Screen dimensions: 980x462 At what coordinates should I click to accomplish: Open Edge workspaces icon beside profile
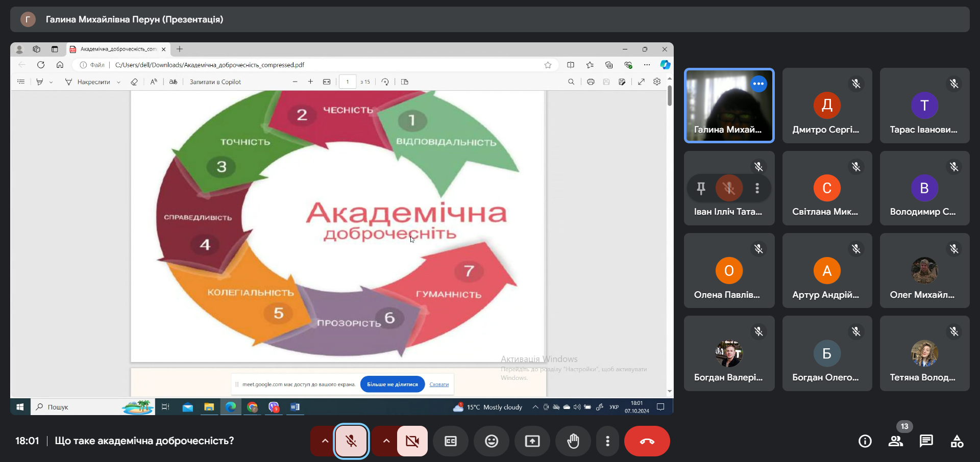click(x=37, y=49)
